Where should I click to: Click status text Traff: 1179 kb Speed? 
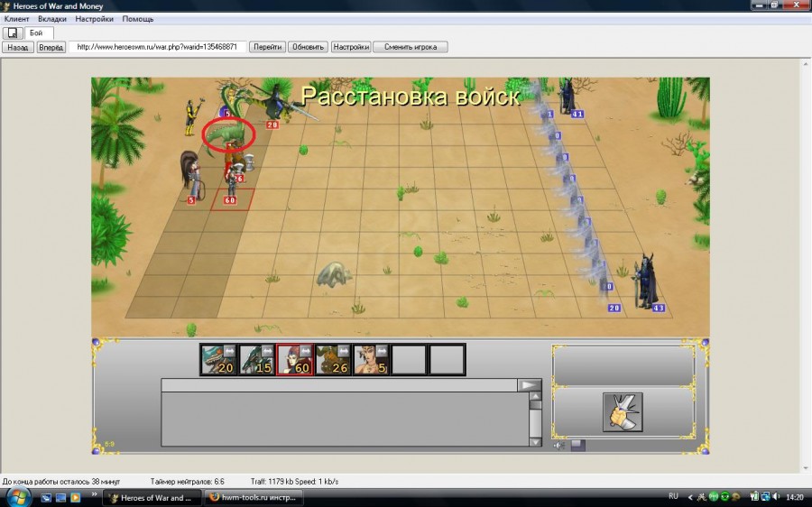pyautogui.click(x=294, y=482)
